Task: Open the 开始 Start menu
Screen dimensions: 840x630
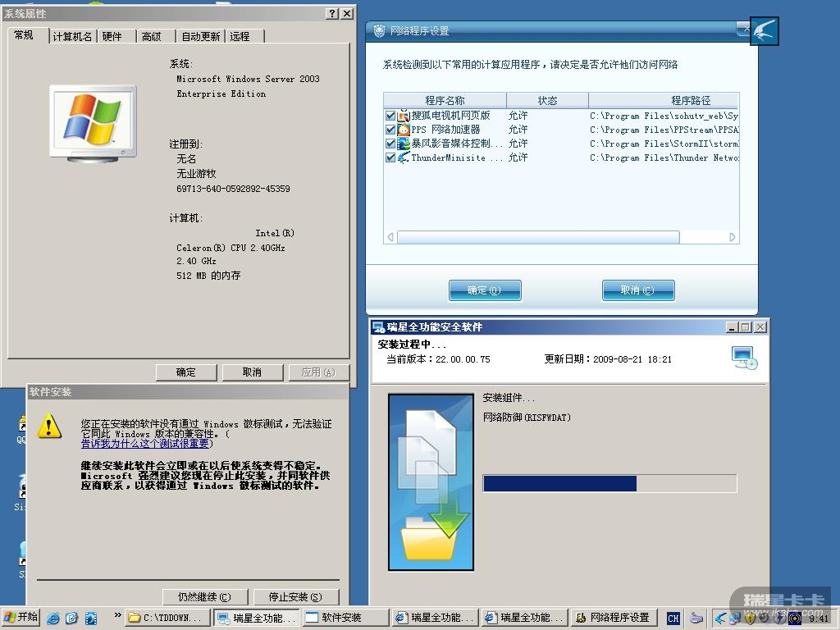Action: (x=21, y=617)
